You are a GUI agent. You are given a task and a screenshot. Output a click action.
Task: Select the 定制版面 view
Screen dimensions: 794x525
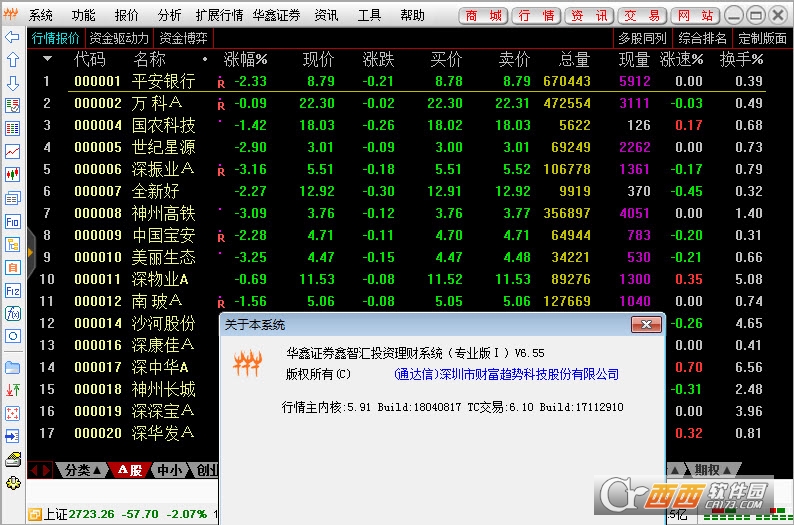click(x=762, y=38)
